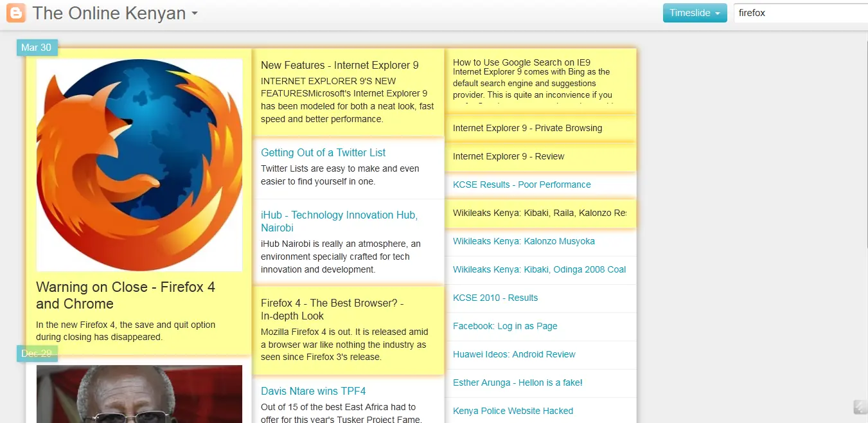The image size is (868, 423).
Task: Click the excerpt 'Twitter Lists are easy to make'
Action: [x=340, y=175]
